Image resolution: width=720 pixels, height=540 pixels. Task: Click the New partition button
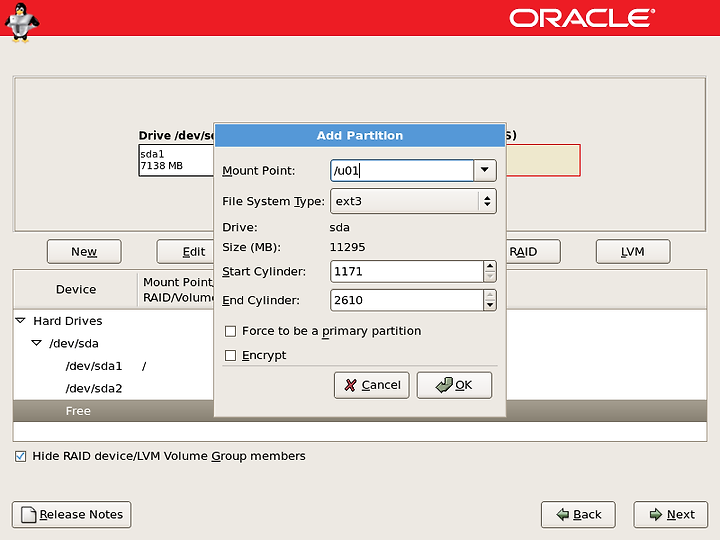(x=84, y=252)
